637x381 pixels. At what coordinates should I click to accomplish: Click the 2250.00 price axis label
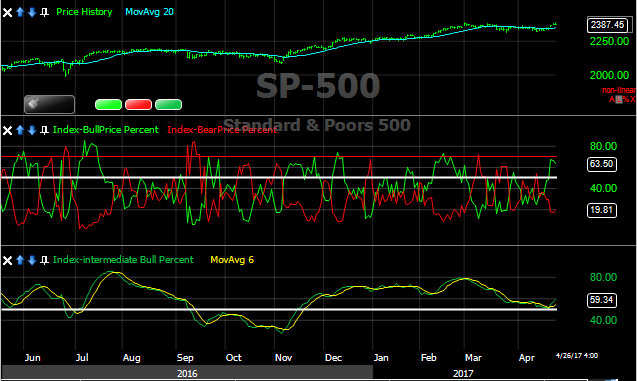click(x=609, y=41)
